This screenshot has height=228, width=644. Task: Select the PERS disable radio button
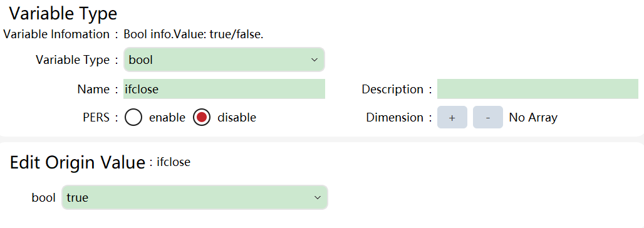pyautogui.click(x=202, y=118)
